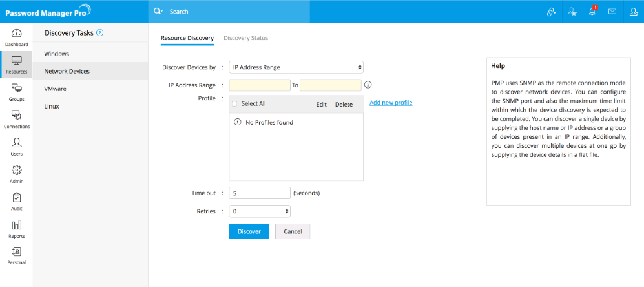Image resolution: width=644 pixels, height=287 pixels.
Task: Click the Password Manager Pro logo
Action: tap(48, 12)
